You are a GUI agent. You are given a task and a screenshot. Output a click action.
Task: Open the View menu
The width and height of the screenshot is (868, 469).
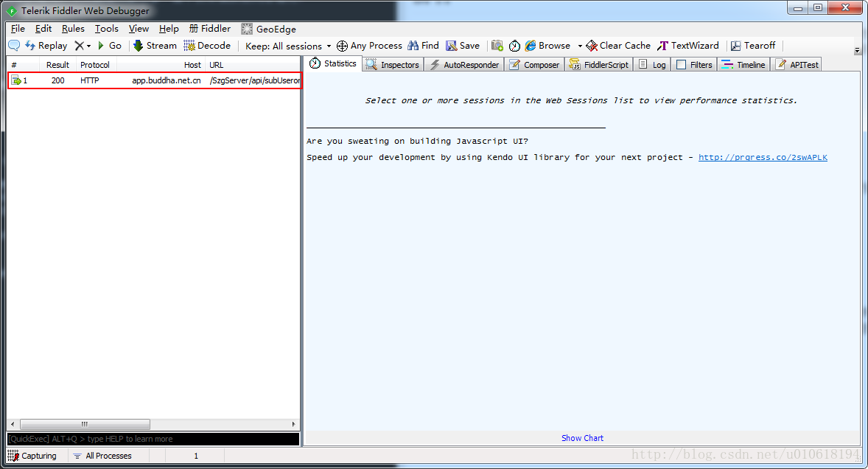click(139, 29)
